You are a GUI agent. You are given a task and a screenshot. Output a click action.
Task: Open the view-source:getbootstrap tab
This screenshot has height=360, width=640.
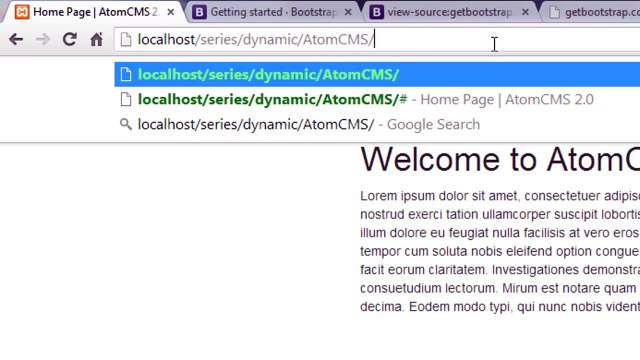point(450,12)
